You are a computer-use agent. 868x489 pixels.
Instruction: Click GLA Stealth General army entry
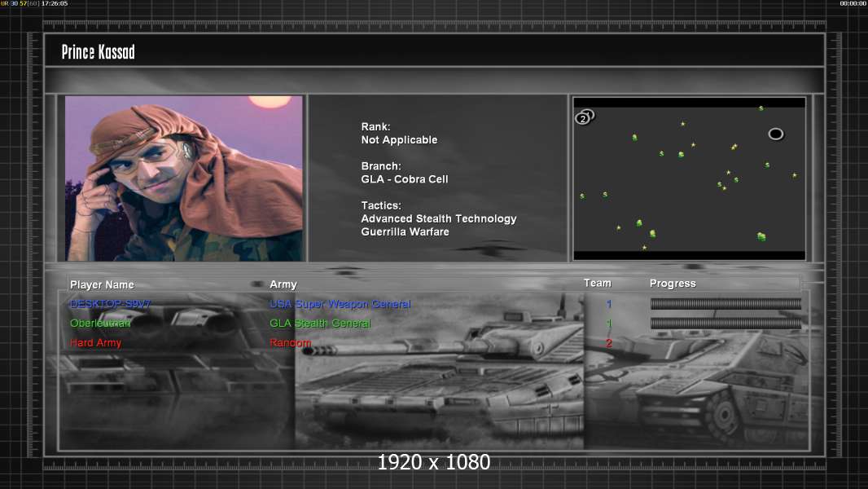click(x=320, y=324)
